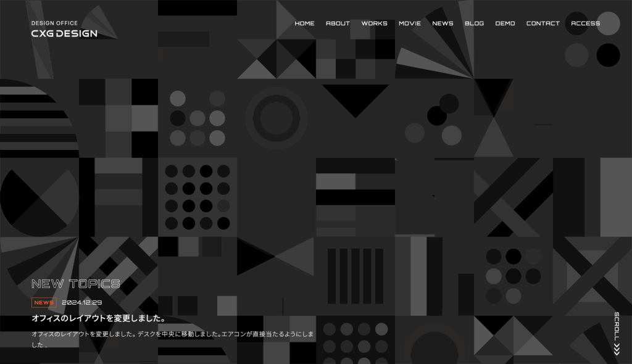Select MOVIE in the navigation bar
Viewport: 632px width, 364px height.
pyautogui.click(x=409, y=23)
